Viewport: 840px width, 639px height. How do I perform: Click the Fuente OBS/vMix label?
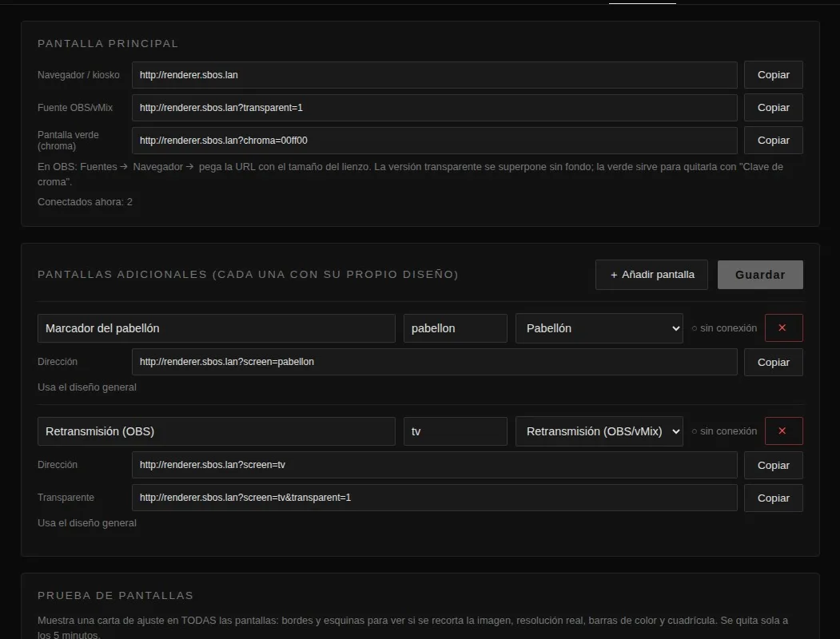75,108
